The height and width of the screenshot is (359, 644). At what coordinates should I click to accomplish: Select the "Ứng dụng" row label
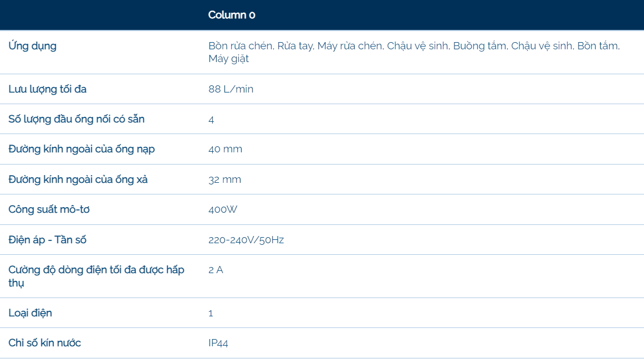pos(33,46)
